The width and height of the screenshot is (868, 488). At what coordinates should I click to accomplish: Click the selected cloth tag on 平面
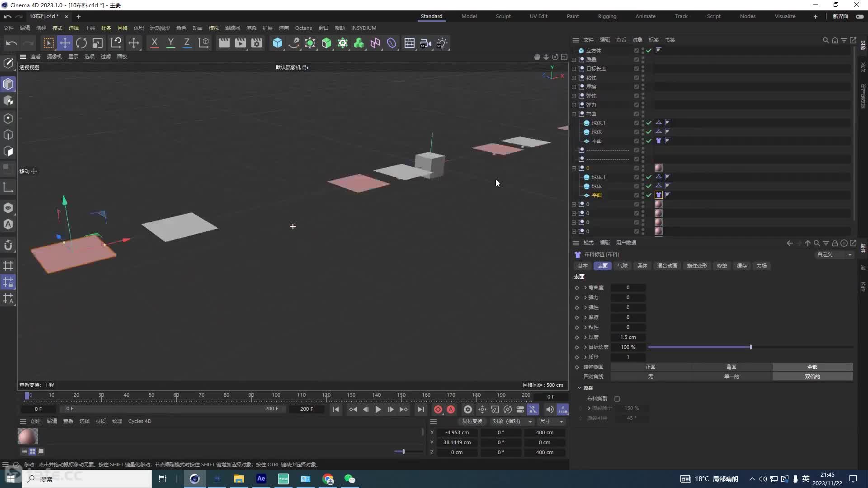[x=659, y=195]
